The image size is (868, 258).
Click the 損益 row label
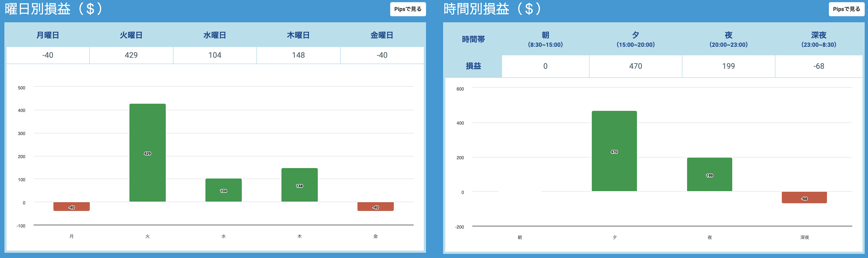point(473,66)
